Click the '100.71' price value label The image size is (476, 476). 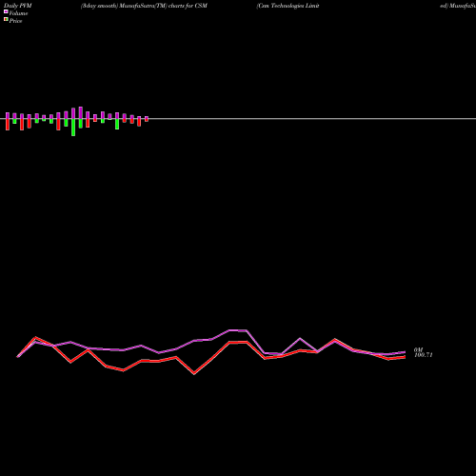point(424,355)
